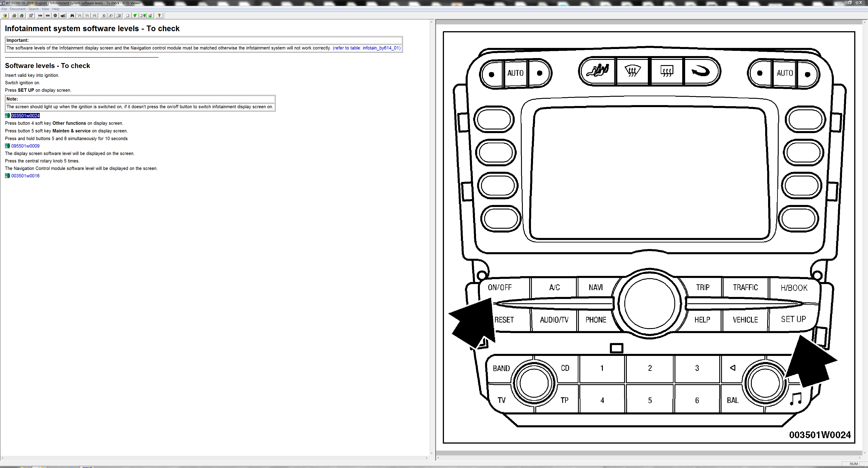Image resolution: width=868 pixels, height=468 pixels.
Task: Click the first printer icon
Action: click(14, 16)
